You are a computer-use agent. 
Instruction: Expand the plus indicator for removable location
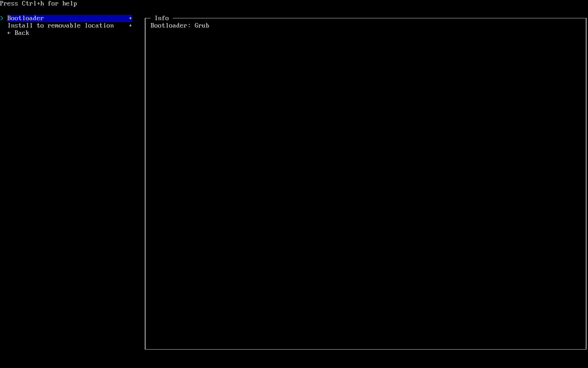coord(130,26)
